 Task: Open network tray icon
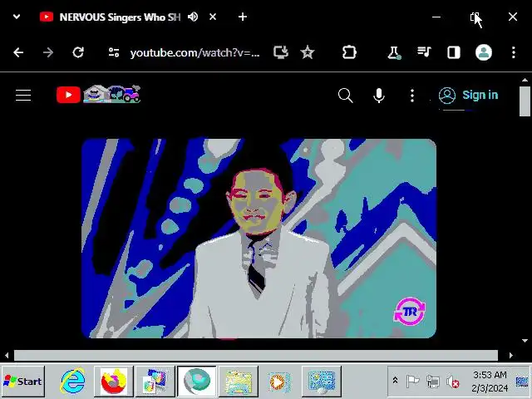click(432, 382)
